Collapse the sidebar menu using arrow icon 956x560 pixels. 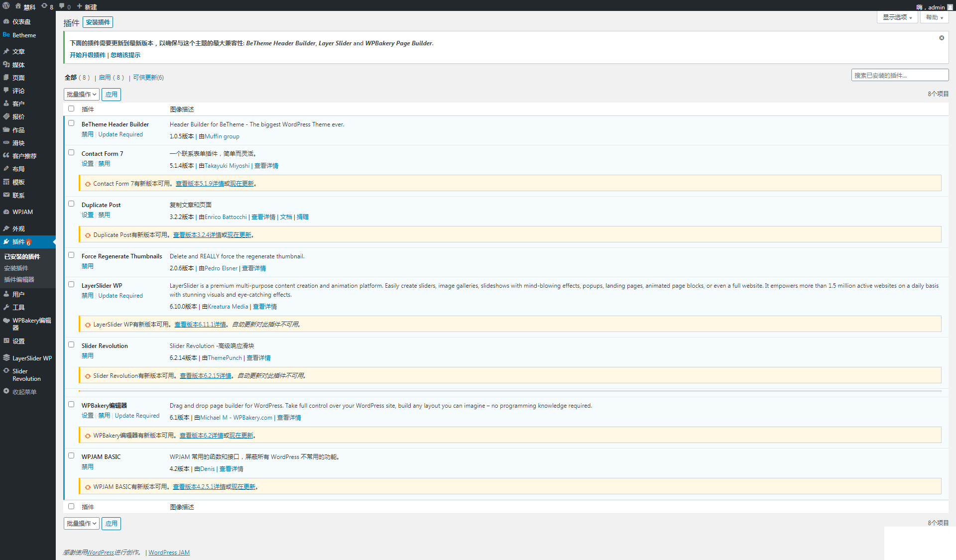point(6,391)
